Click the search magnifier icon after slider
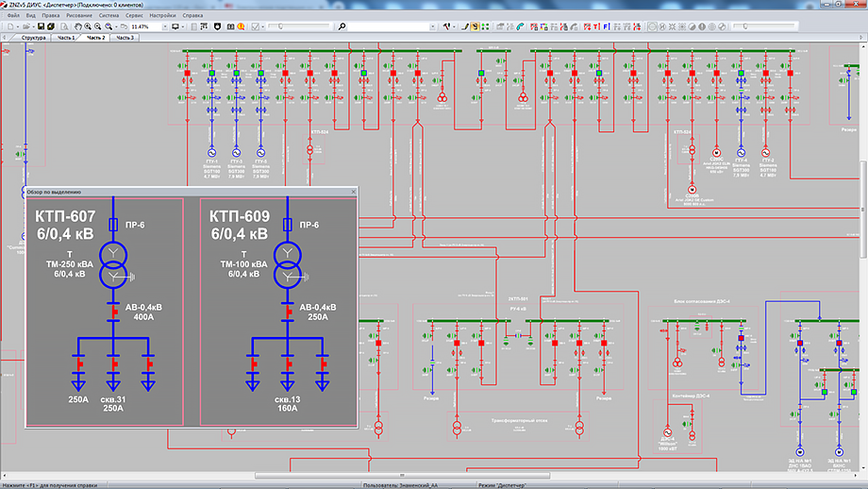This screenshot has width=868, height=489. pos(342,26)
